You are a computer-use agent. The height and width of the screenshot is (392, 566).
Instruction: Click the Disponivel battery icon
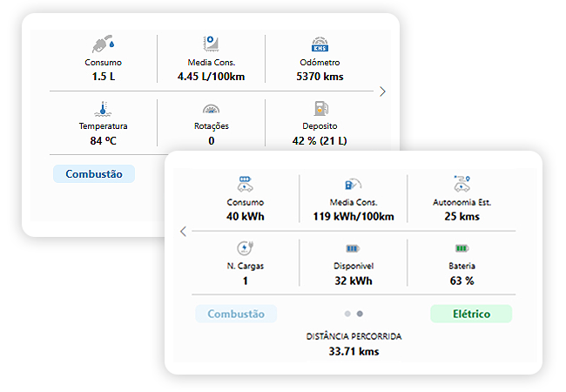point(353,248)
